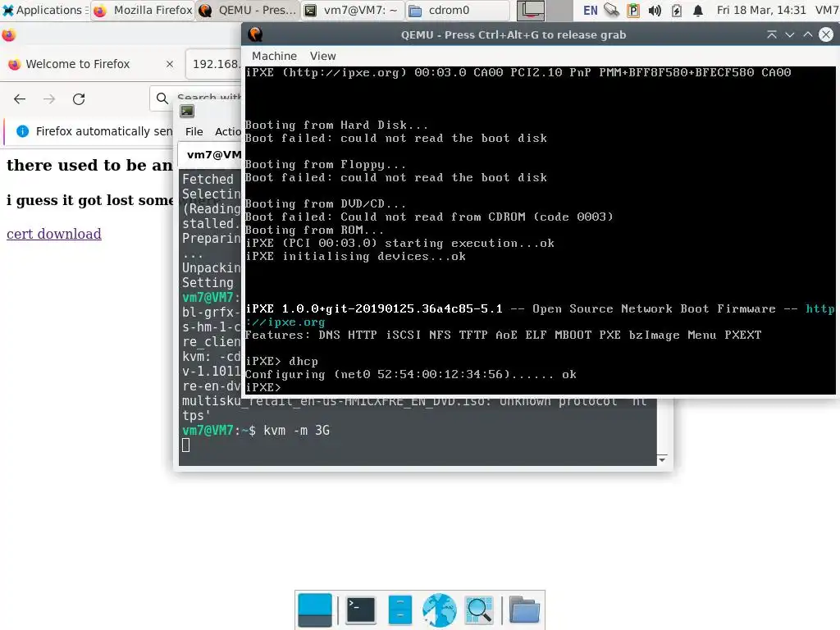Open the Application Finder magnifier dock icon

[479, 609]
